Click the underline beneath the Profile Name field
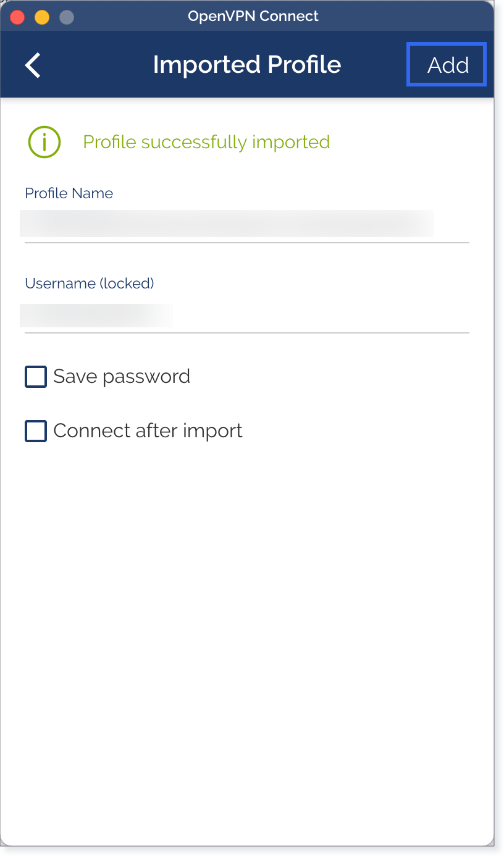Screen dimensions: 504x856 pos(247,243)
